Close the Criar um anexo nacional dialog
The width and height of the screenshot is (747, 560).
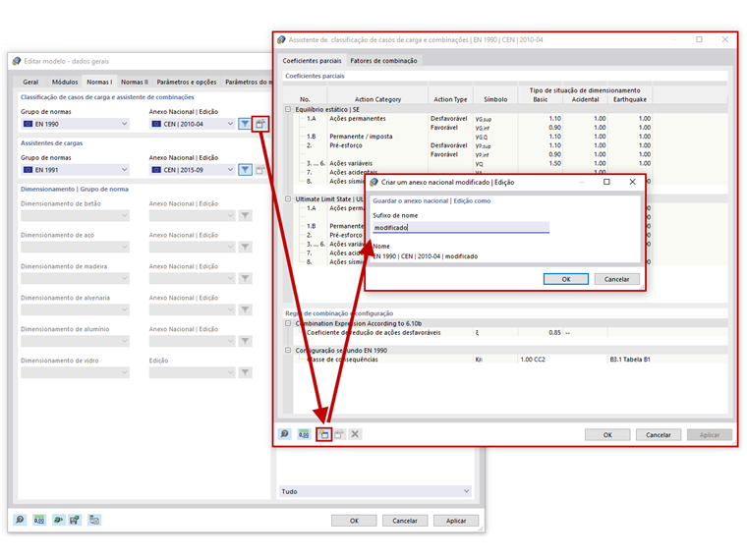pos(632,182)
